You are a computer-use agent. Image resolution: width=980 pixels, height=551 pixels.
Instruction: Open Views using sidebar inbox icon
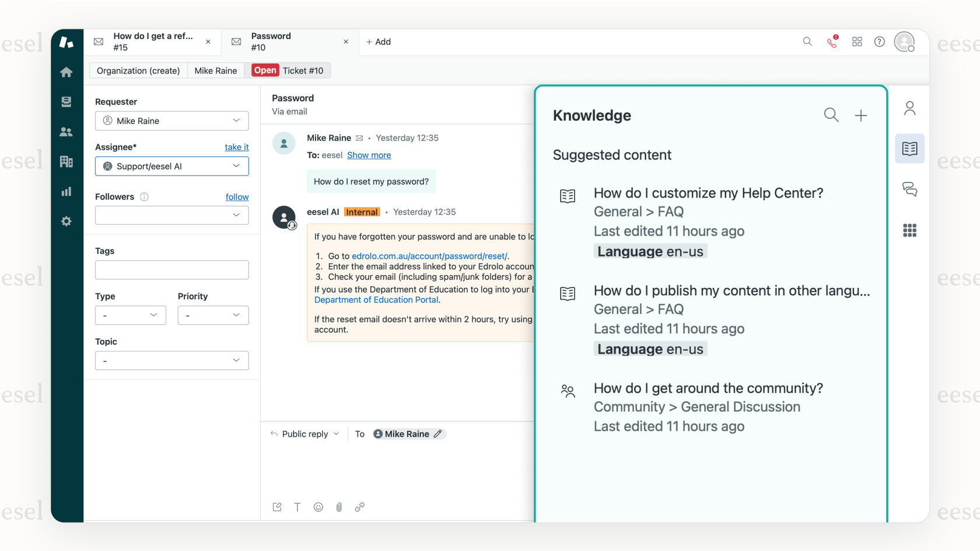(x=66, y=101)
